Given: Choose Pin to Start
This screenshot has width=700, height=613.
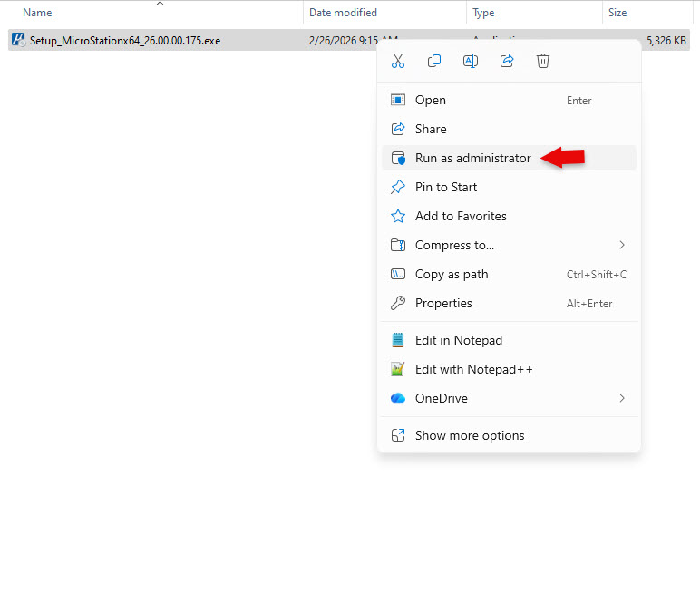Looking at the screenshot, I should pyautogui.click(x=509, y=187).
